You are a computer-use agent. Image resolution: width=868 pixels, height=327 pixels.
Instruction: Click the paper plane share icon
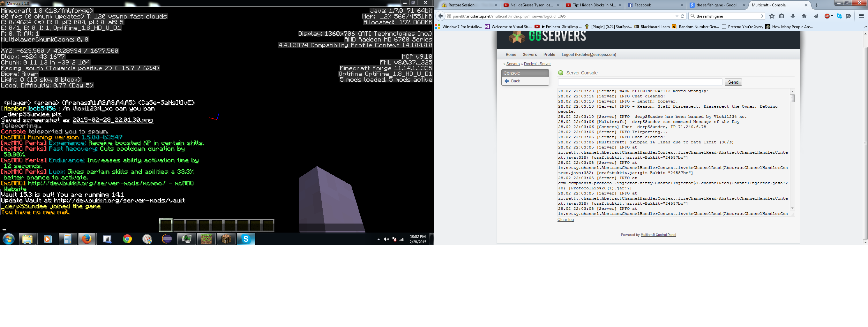pos(815,16)
